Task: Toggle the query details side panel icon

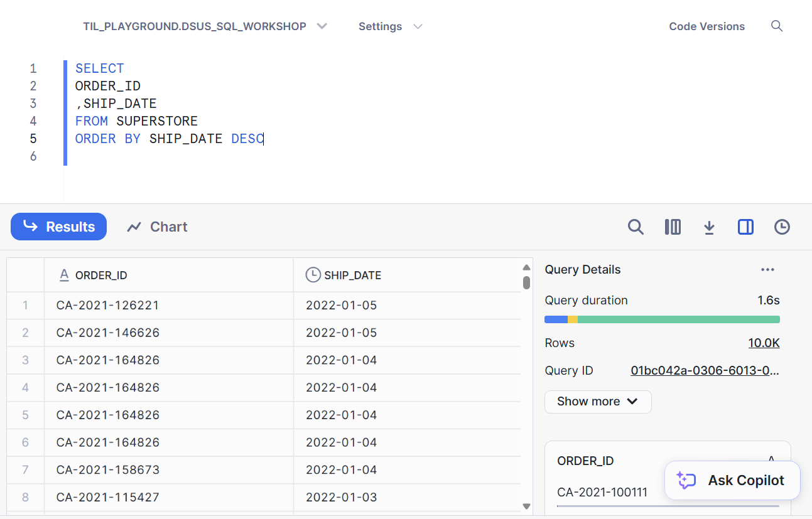Action: [x=745, y=227]
